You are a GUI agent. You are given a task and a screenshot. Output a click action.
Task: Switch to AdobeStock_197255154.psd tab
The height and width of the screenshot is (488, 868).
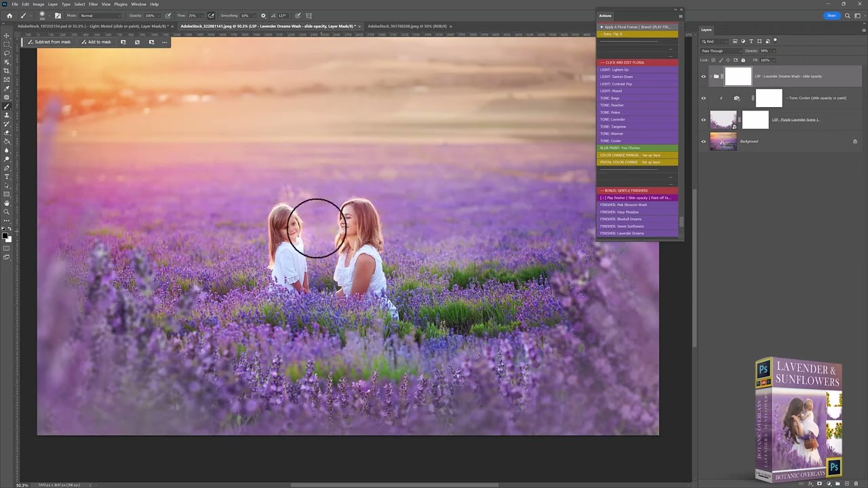94,26
